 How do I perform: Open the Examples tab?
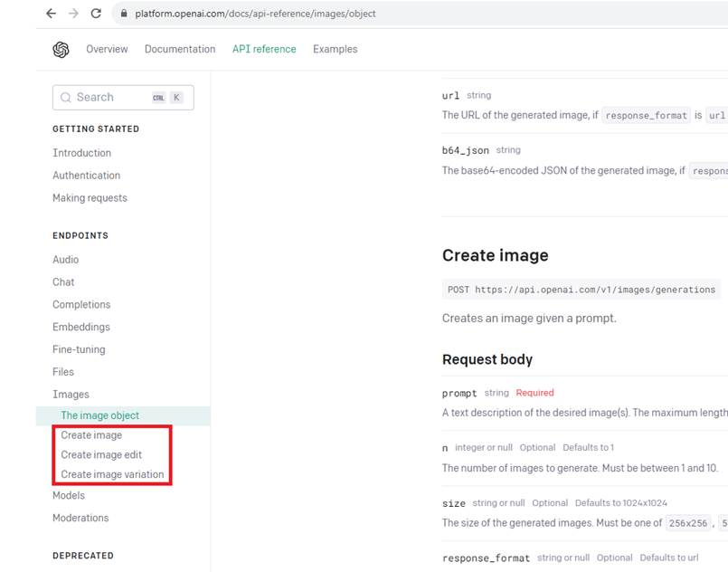point(336,49)
